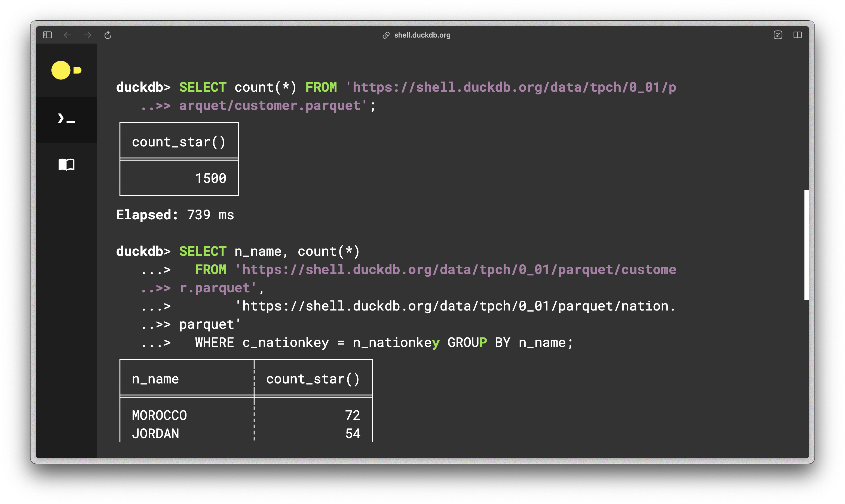Screen dimensions: 845x504
Task: Click the link icon beside shell.duckdb.org
Action: (x=386, y=35)
